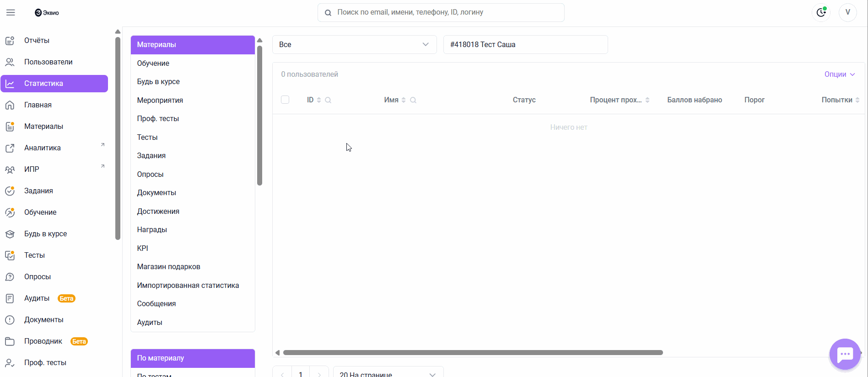Click the horizontal table scrollbar
The width and height of the screenshot is (868, 377).
click(x=473, y=353)
